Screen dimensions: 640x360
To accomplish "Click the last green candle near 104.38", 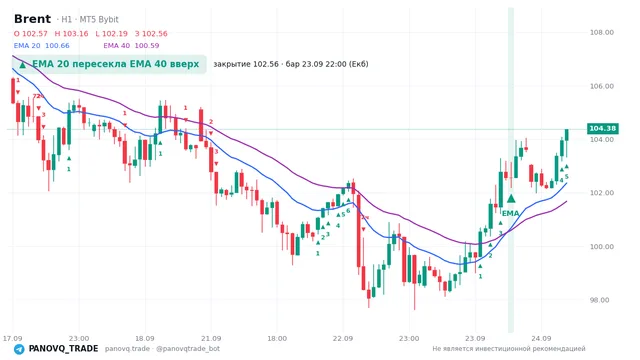I will tap(567, 136).
